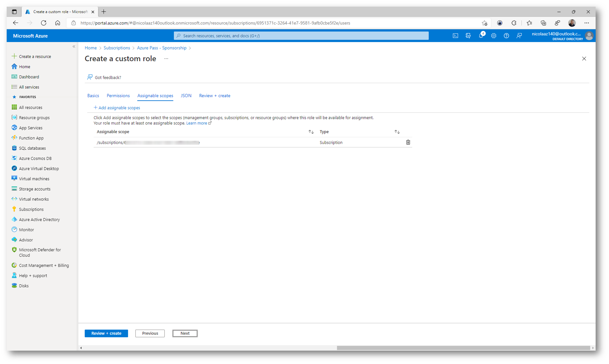Open the Help question-mark icon
Screen dimensions: 609x364
click(506, 36)
